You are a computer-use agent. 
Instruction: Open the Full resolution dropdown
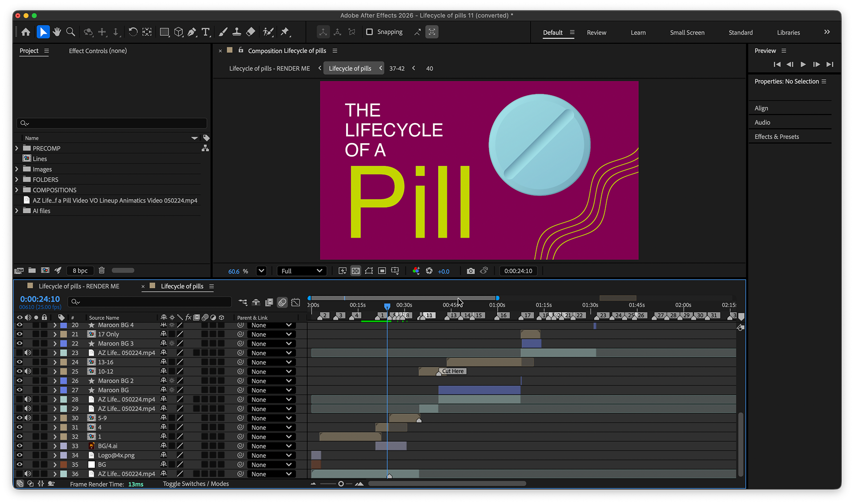click(x=302, y=271)
